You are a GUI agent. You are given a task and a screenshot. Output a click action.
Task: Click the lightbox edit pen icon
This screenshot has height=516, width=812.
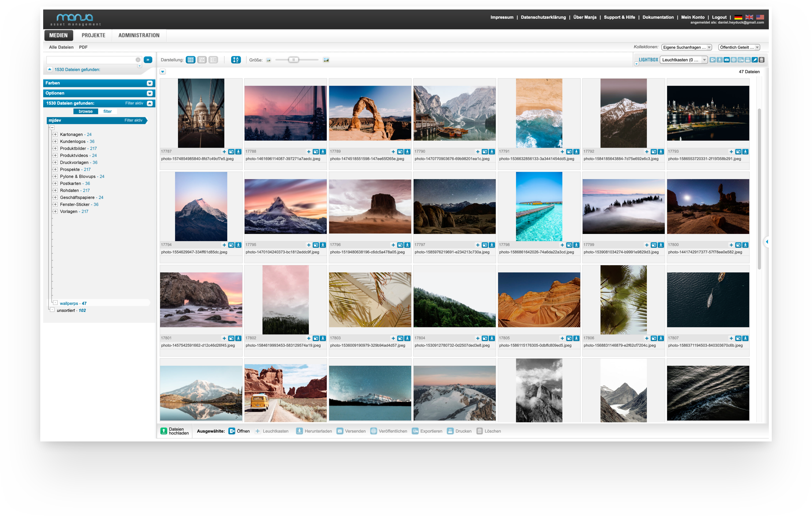point(755,60)
